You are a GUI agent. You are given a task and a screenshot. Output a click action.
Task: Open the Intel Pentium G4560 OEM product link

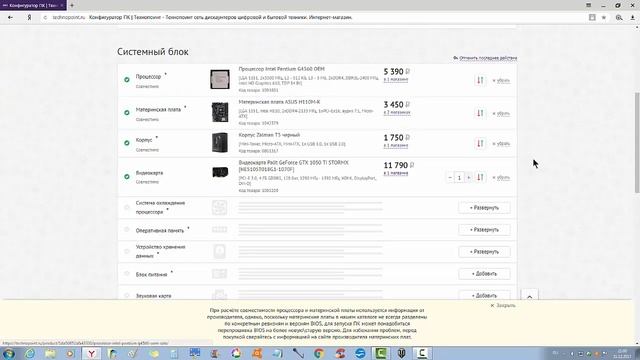pos(282,69)
